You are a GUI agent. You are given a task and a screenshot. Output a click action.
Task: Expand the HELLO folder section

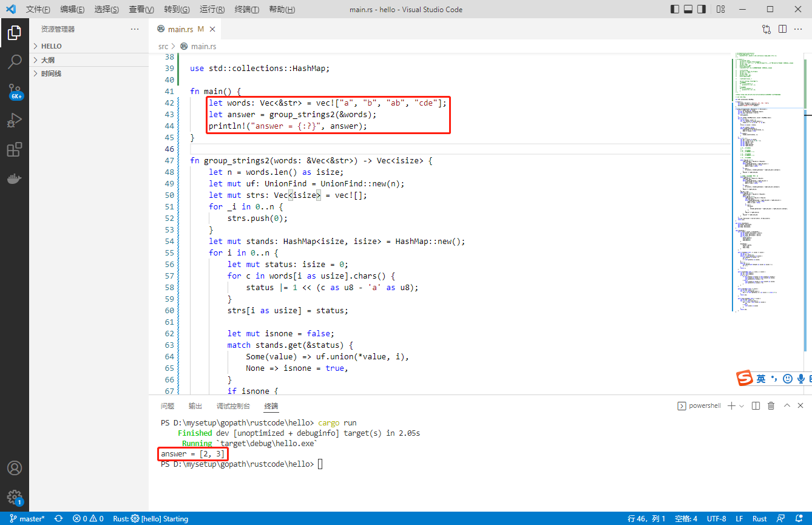click(x=89, y=46)
